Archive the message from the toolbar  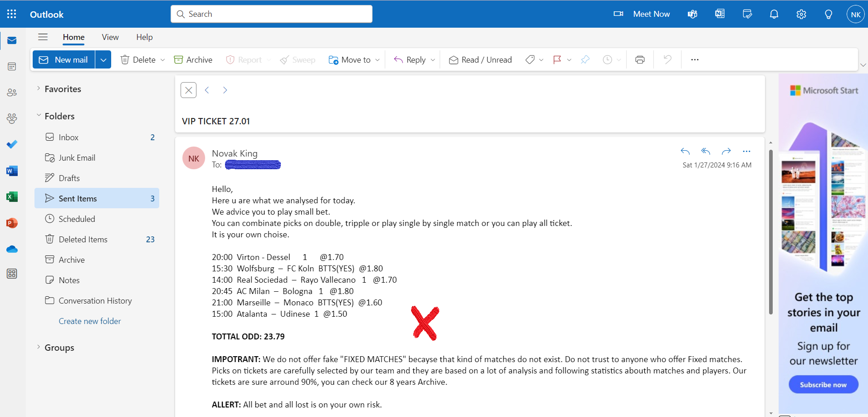click(x=193, y=59)
